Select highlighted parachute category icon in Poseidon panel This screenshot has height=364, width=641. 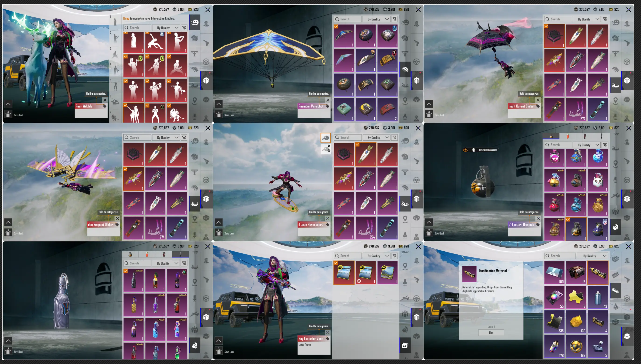[x=405, y=69]
